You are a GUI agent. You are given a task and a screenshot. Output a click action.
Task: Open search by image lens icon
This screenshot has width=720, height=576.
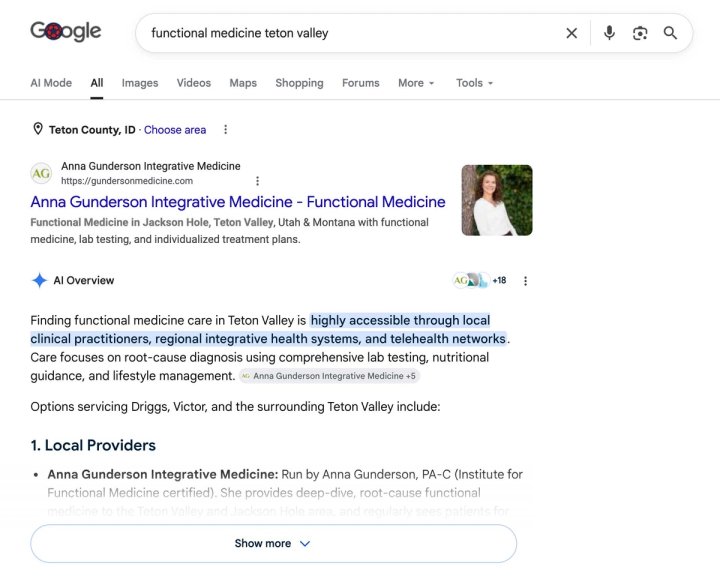[x=640, y=33]
